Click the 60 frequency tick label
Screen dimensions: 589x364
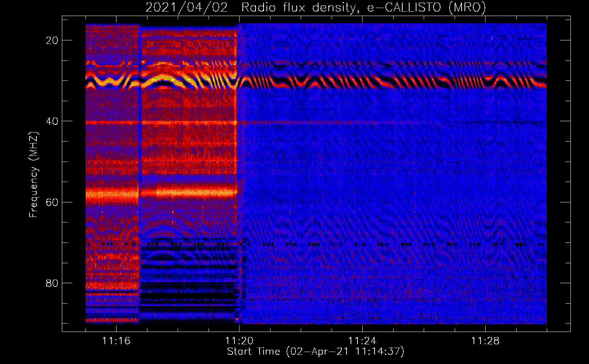pos(52,202)
